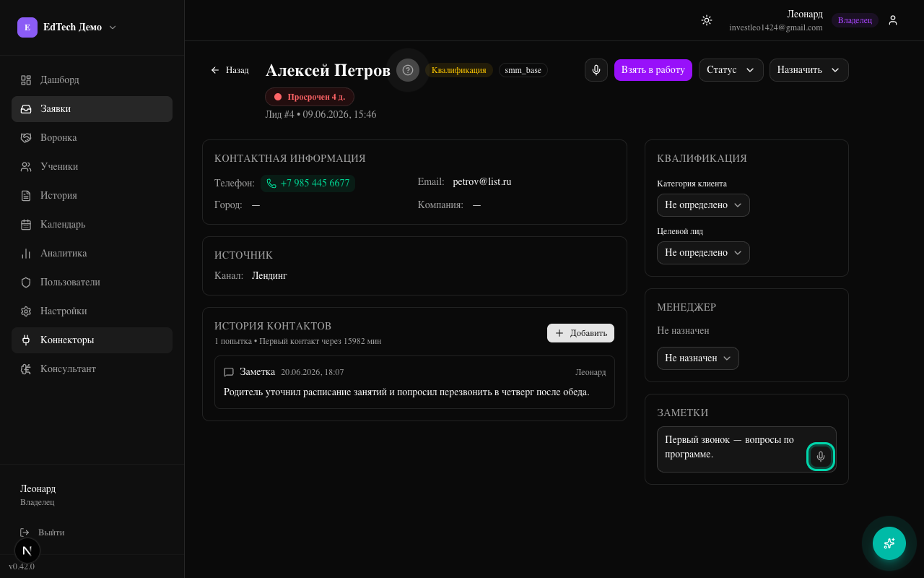Click the Квалификация status badge

click(x=459, y=70)
